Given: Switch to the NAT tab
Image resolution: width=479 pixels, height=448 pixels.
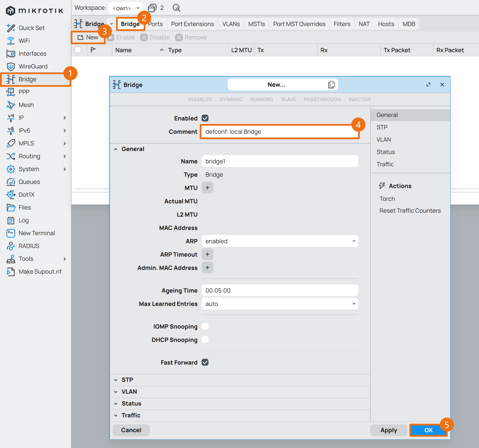Looking at the screenshot, I should pyautogui.click(x=364, y=24).
